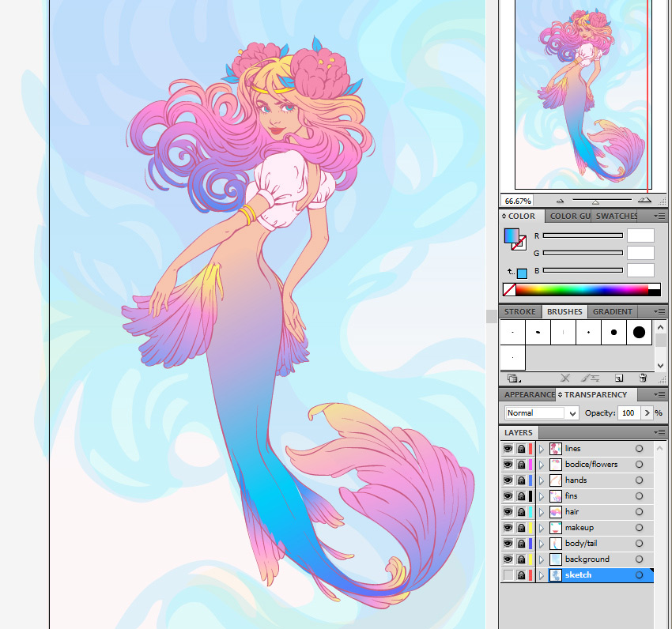Select the first tiny dot brush
The height and width of the screenshot is (629, 672).
[x=512, y=332]
